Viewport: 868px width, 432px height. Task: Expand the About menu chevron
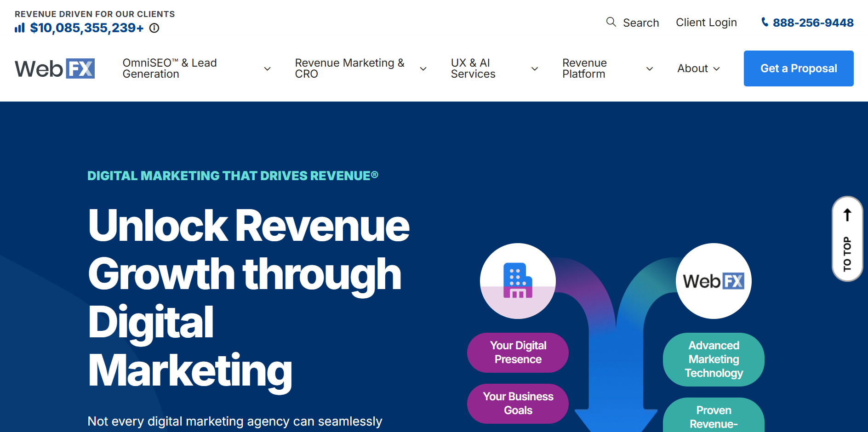[x=716, y=69]
